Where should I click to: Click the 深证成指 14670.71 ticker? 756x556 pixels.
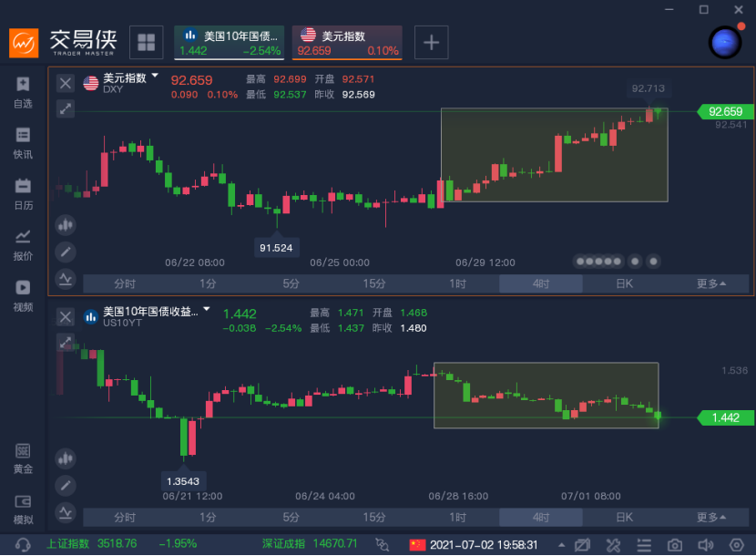pos(310,544)
